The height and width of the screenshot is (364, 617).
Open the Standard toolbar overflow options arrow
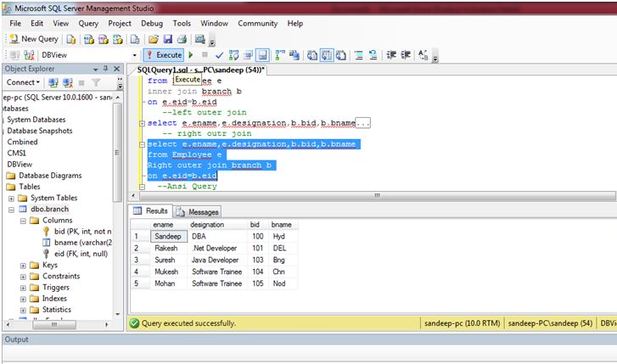[212, 41]
